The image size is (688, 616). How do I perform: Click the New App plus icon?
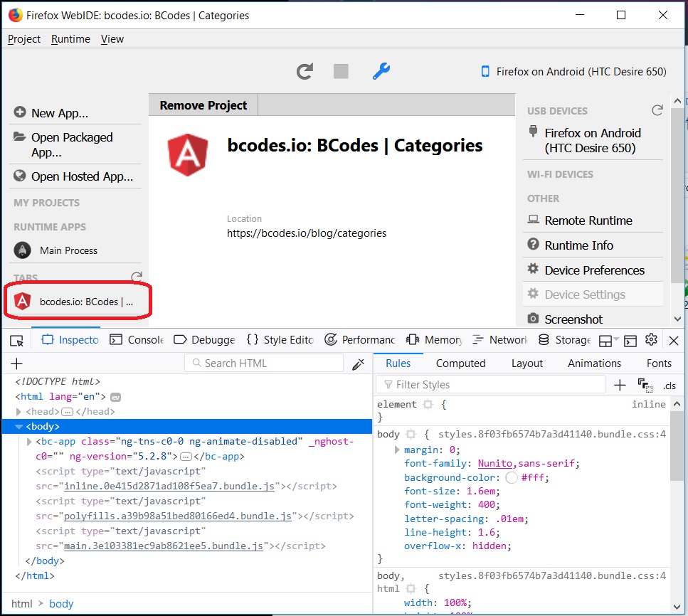20,112
